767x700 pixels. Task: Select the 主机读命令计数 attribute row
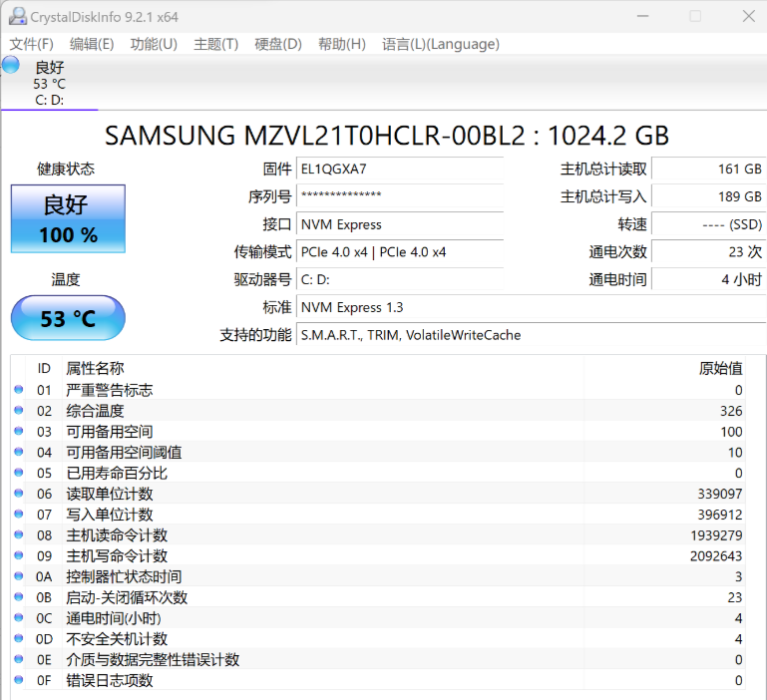[x=378, y=535]
